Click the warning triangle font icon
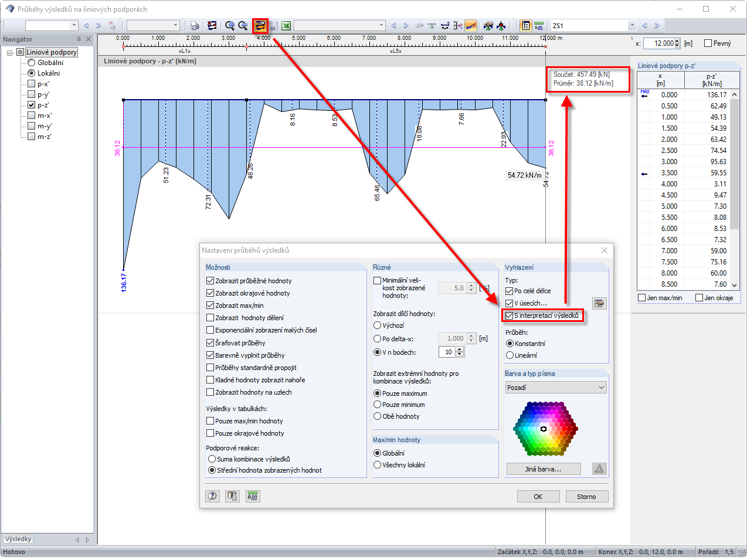This screenshot has width=747, height=560. 599,469
